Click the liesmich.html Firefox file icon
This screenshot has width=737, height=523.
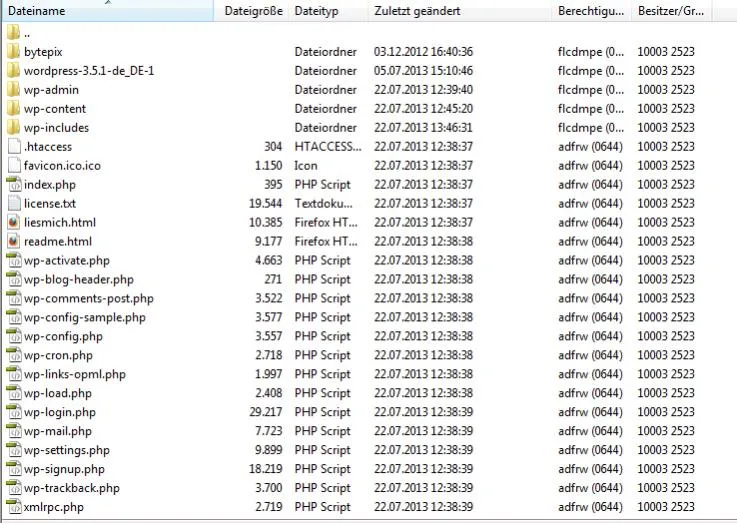click(14, 222)
